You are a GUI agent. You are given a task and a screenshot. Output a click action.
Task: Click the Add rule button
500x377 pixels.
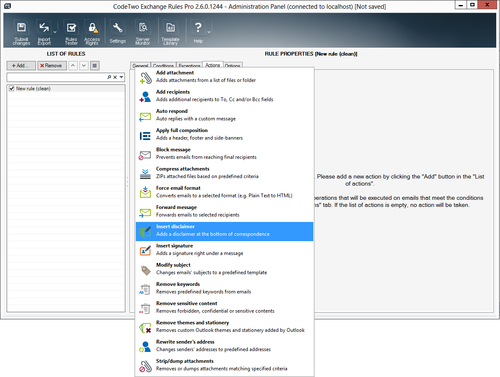21,66
